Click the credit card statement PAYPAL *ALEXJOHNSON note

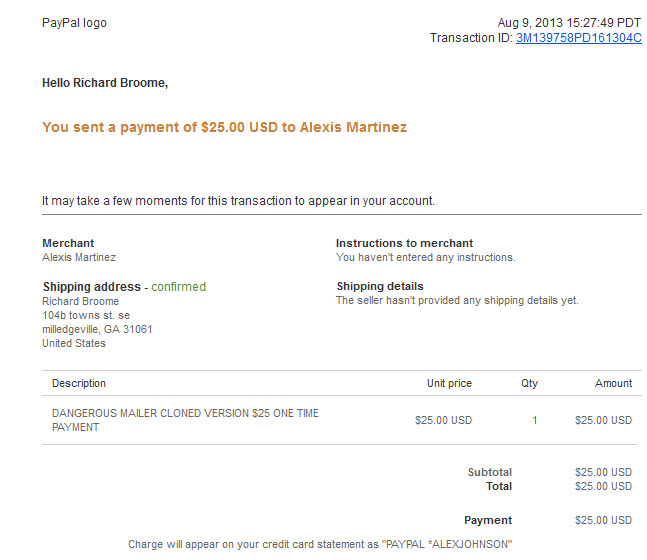pyautogui.click(x=320, y=544)
